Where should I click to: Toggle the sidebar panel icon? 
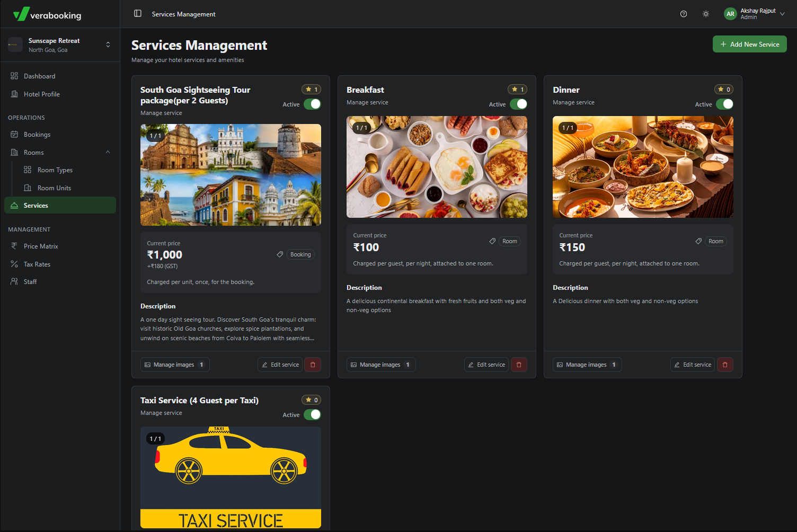click(x=138, y=13)
